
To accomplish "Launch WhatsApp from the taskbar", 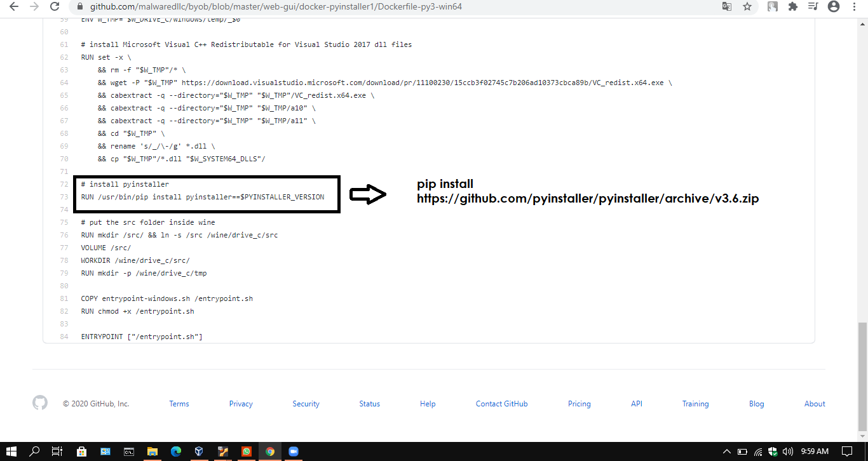I will 245,451.
